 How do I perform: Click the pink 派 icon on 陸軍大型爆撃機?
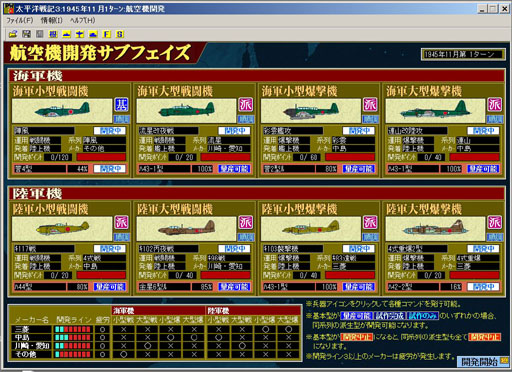pyautogui.click(x=495, y=222)
